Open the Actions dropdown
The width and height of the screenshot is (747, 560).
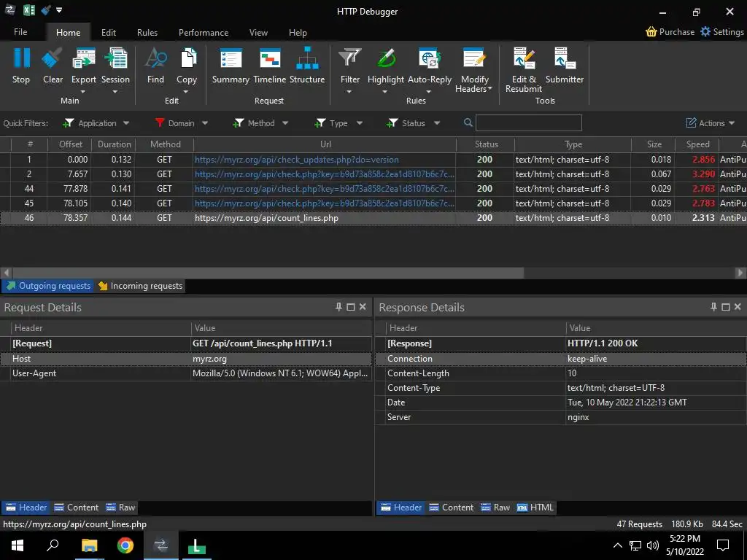[x=710, y=122]
